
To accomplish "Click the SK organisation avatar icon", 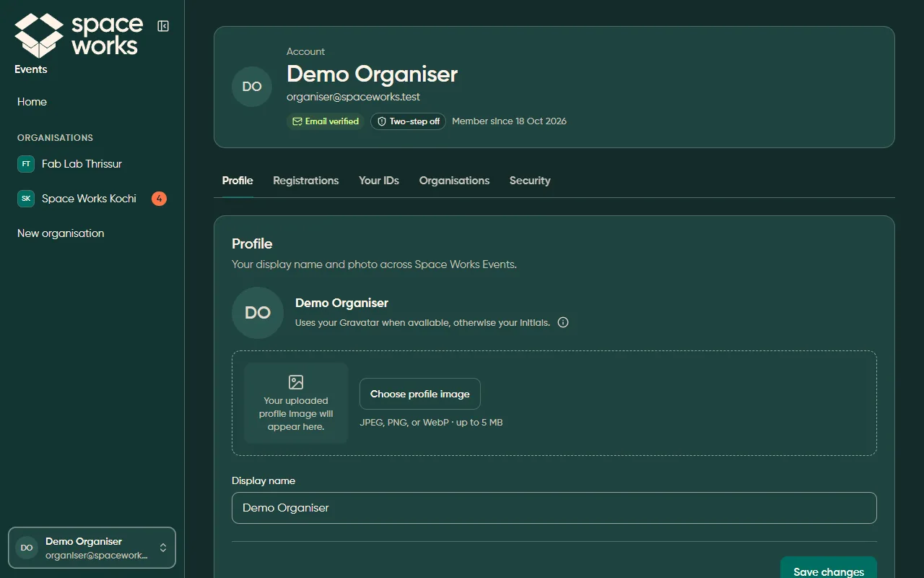I will pos(26,199).
